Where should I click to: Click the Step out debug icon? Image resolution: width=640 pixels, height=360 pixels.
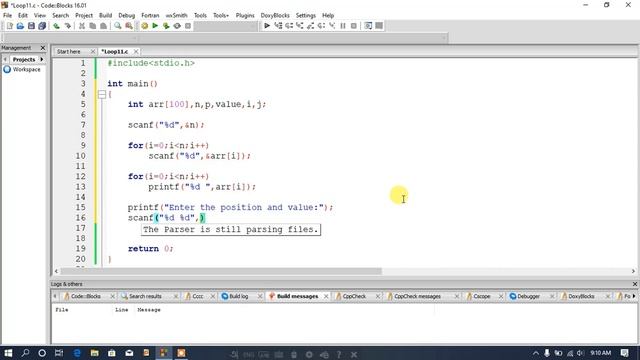(x=311, y=26)
